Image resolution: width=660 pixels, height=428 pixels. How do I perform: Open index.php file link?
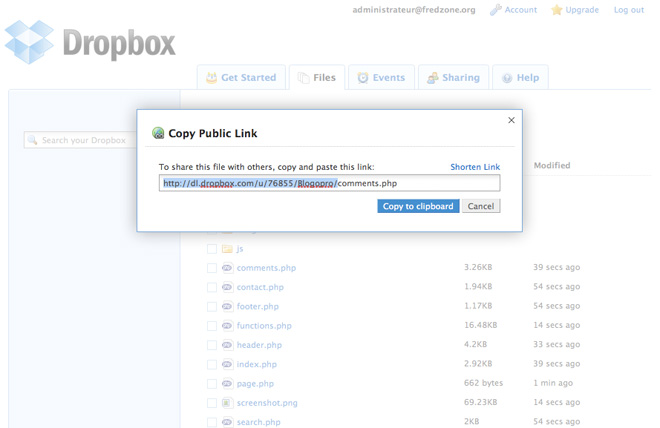click(257, 364)
